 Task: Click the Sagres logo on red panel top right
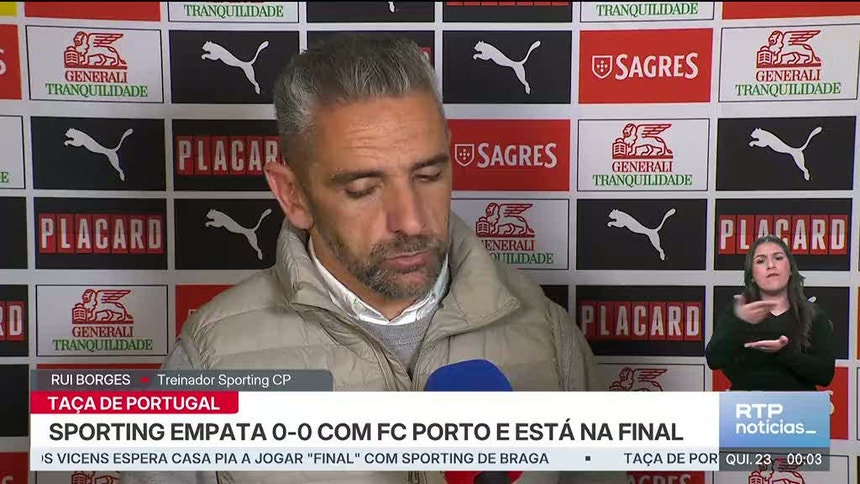[645, 66]
